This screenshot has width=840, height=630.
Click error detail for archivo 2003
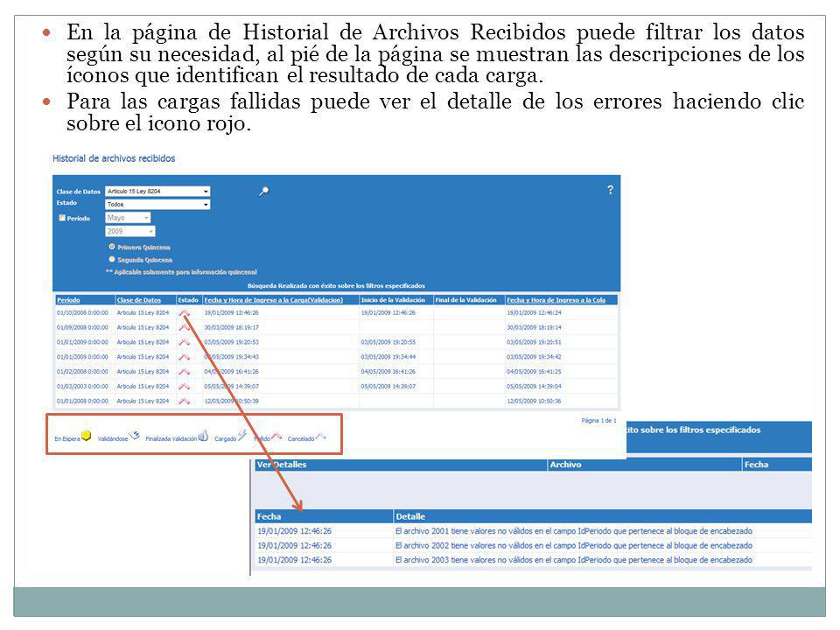tap(574, 560)
